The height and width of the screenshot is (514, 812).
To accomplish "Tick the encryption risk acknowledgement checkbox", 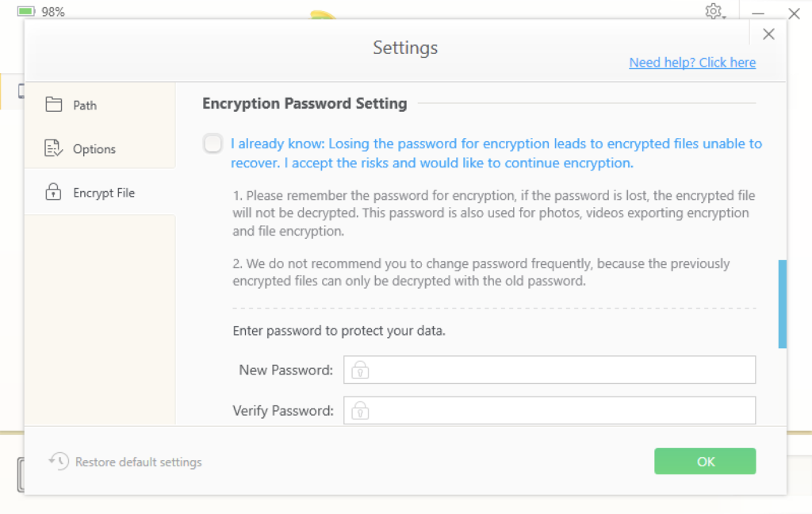I will [x=213, y=144].
